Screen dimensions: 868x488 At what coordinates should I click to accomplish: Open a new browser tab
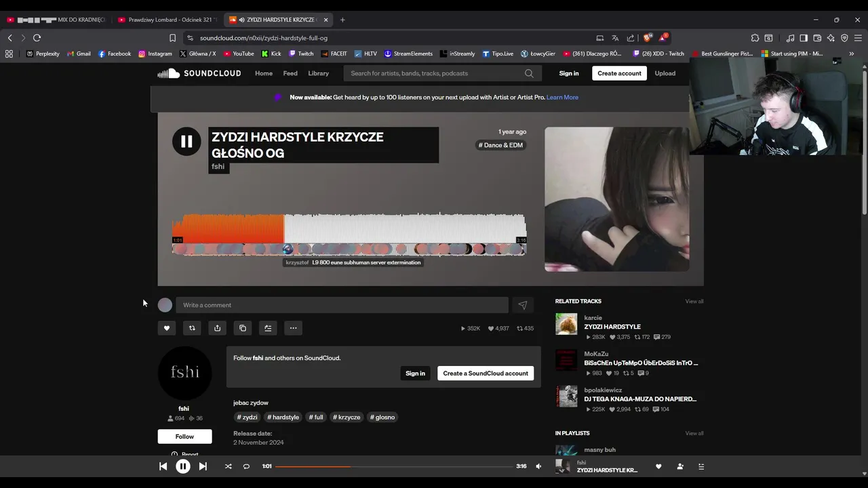(x=342, y=20)
